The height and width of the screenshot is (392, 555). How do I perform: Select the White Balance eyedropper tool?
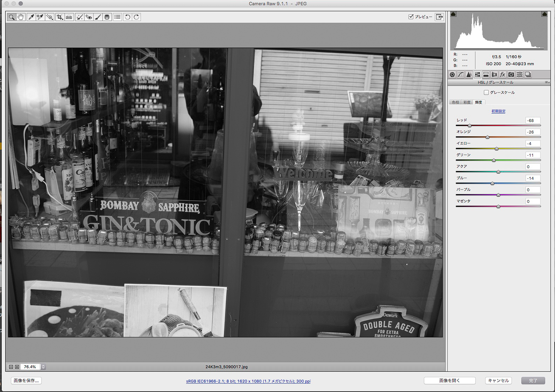31,17
